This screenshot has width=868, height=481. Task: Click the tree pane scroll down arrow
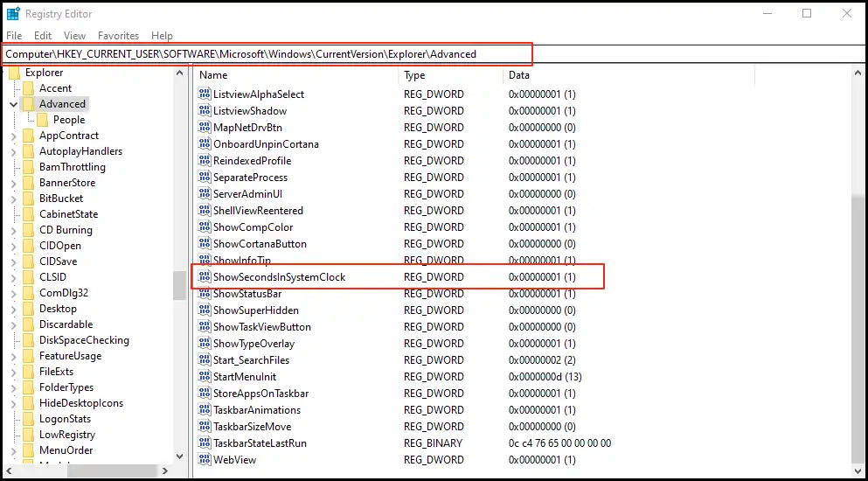179,456
